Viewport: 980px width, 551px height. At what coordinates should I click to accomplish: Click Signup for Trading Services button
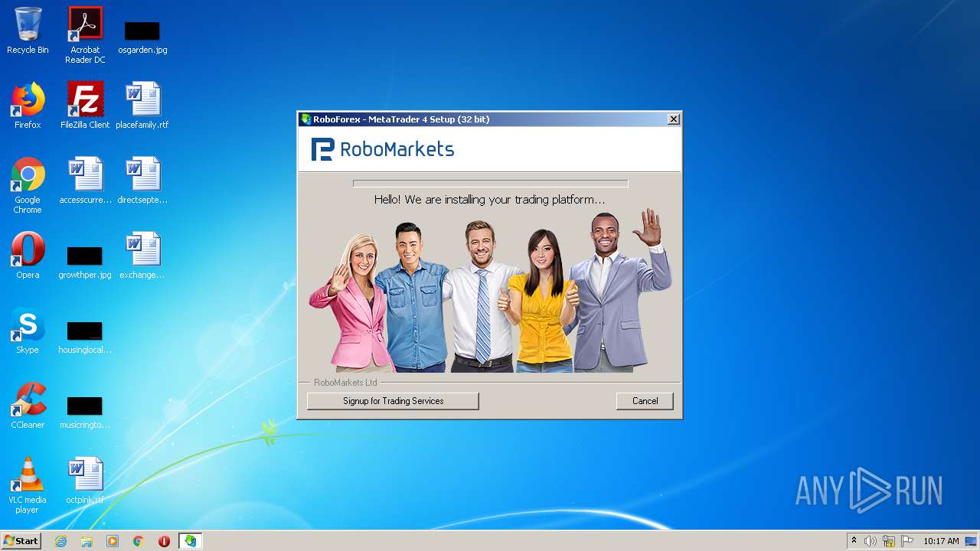(x=393, y=401)
